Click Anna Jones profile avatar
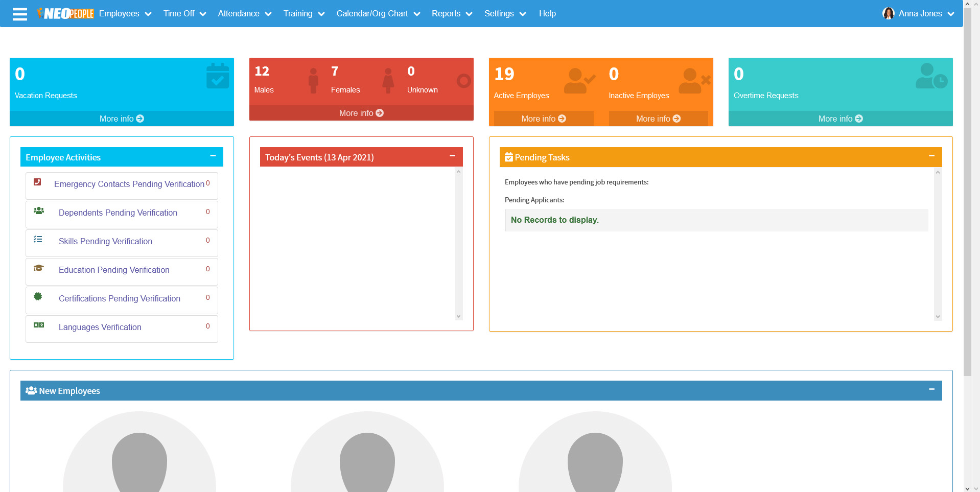980x492 pixels. tap(888, 14)
